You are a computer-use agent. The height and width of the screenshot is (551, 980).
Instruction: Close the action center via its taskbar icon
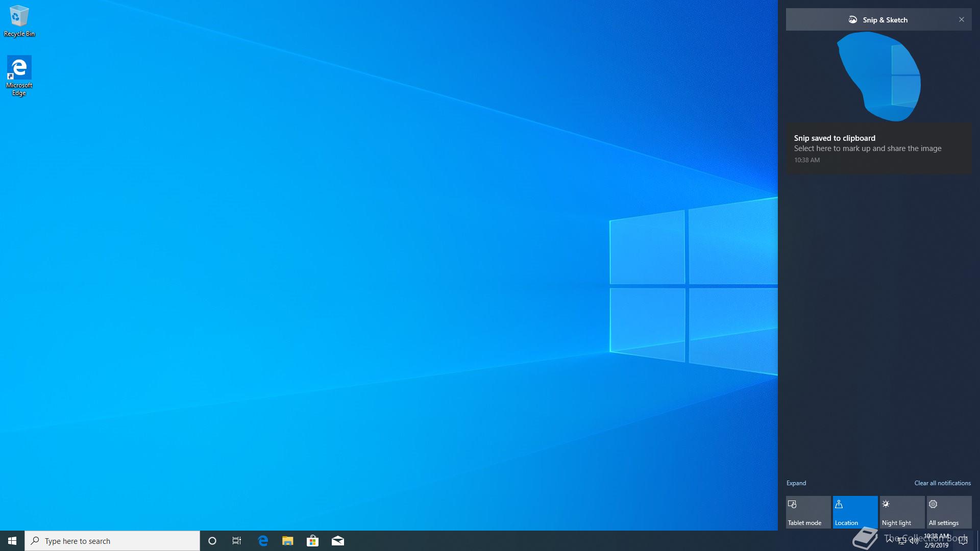point(963,541)
